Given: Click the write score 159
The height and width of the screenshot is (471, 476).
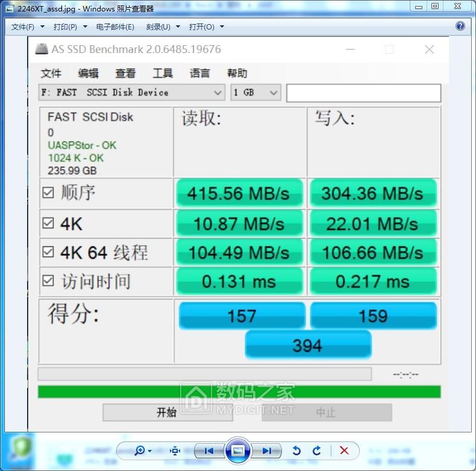Looking at the screenshot, I should 373,316.
